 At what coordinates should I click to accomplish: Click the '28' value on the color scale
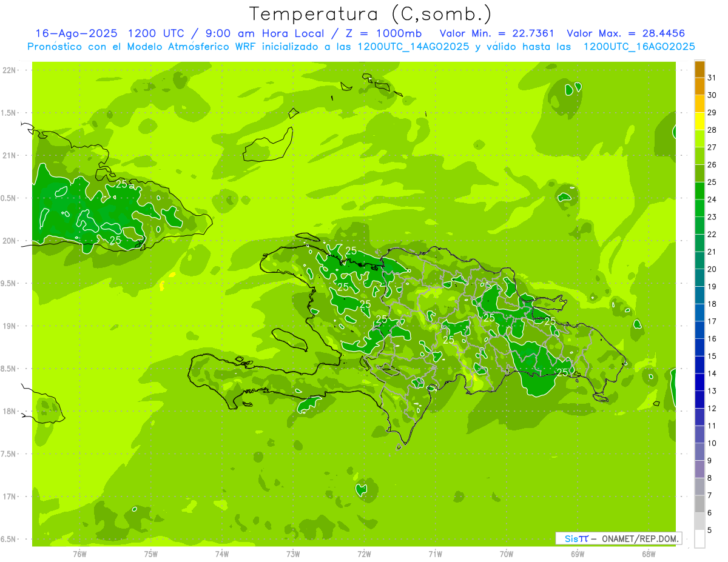click(712, 130)
